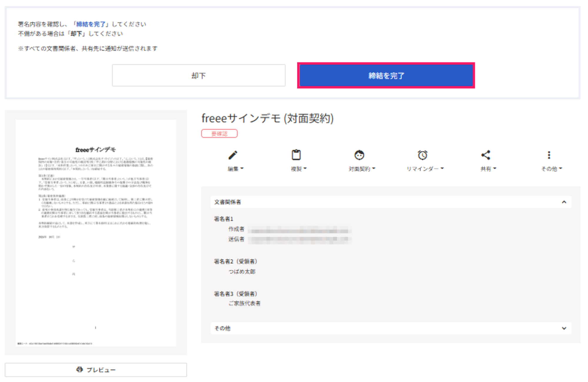Viewport: 588px width, 382px height.
Task: Click the three-dot more options icon
Action: [x=549, y=155]
